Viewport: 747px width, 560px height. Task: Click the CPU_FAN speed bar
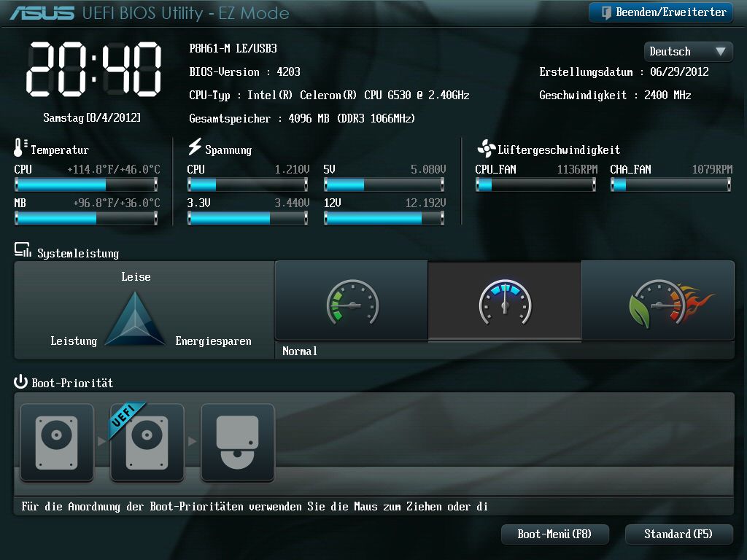[x=536, y=184]
